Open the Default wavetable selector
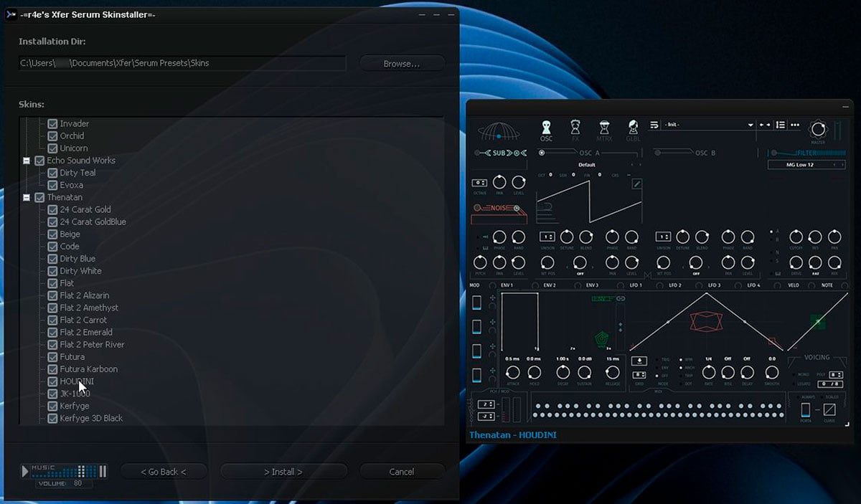The width and height of the screenshot is (861, 504). click(587, 165)
